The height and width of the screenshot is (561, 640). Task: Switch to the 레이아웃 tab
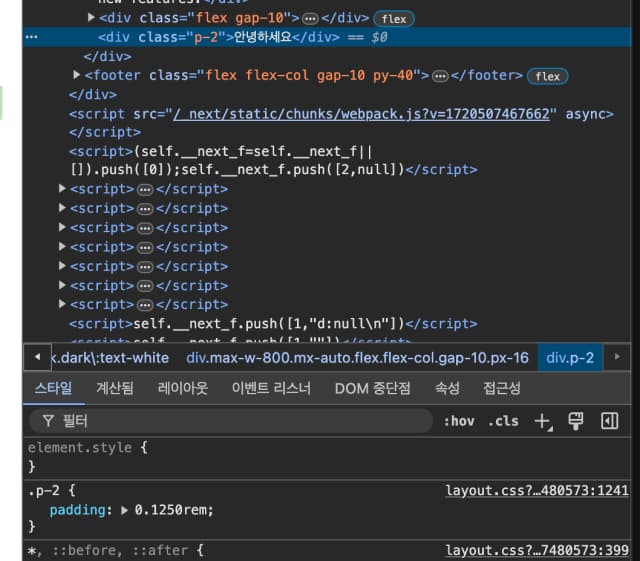coord(182,388)
